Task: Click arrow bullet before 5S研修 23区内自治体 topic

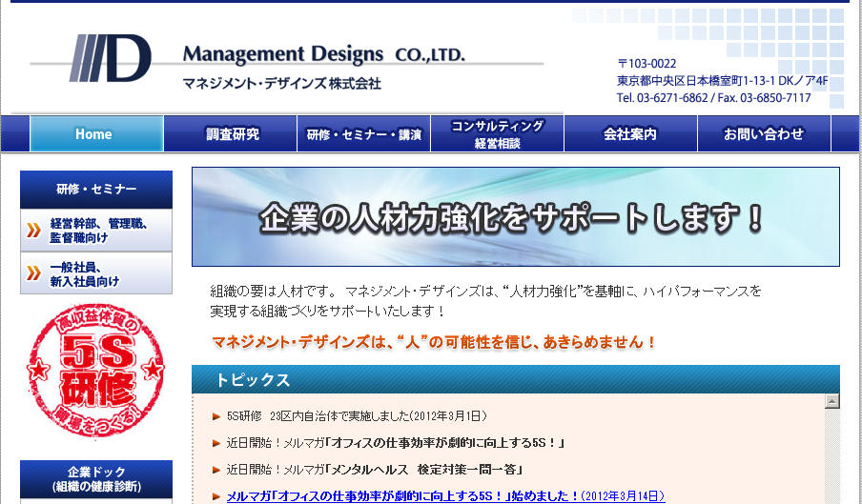Action: pyautogui.click(x=216, y=416)
